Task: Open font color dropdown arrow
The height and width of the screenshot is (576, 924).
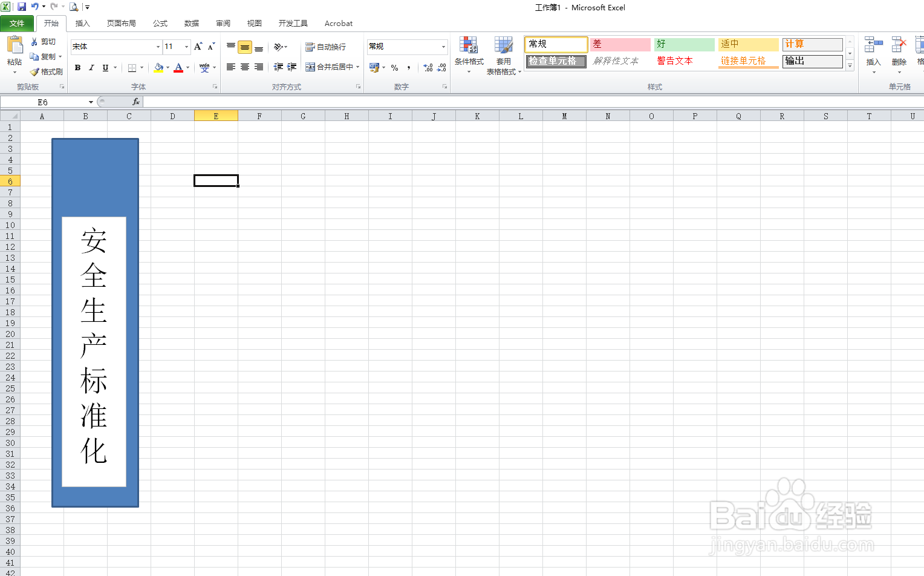Action: coord(187,68)
